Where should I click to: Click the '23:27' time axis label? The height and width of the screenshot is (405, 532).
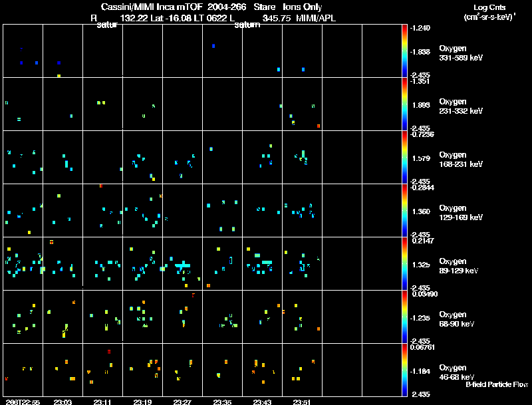click(x=182, y=402)
